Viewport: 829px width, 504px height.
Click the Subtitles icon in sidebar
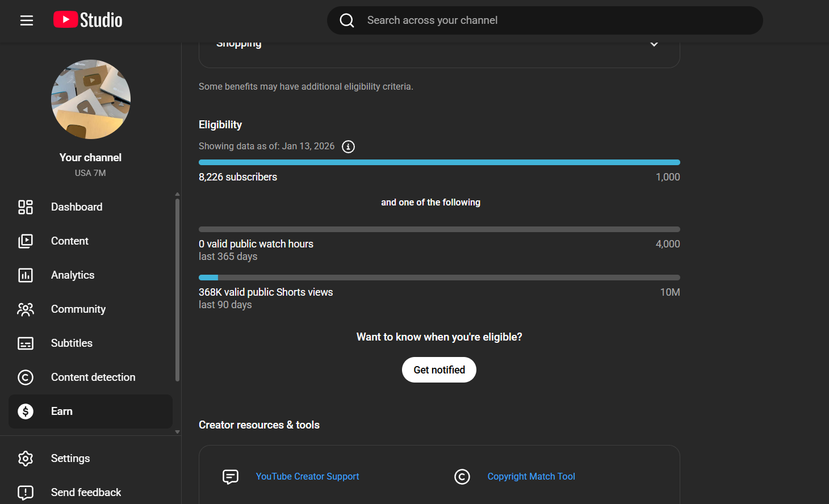(x=26, y=343)
